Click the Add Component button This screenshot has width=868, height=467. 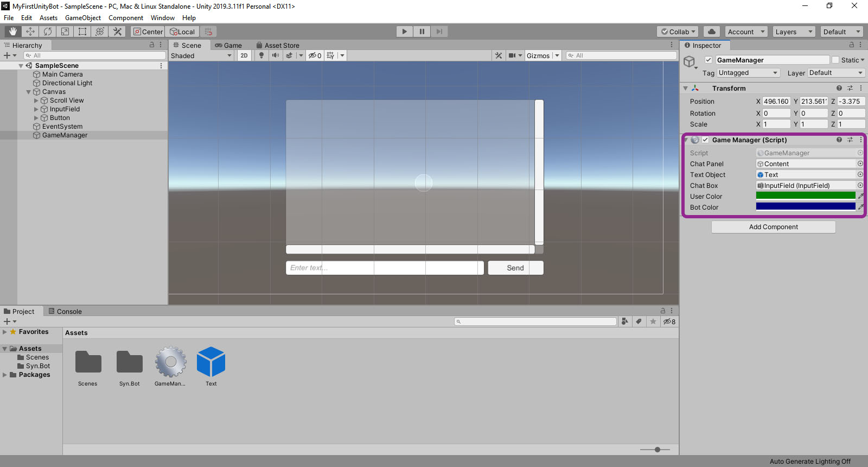pos(774,227)
